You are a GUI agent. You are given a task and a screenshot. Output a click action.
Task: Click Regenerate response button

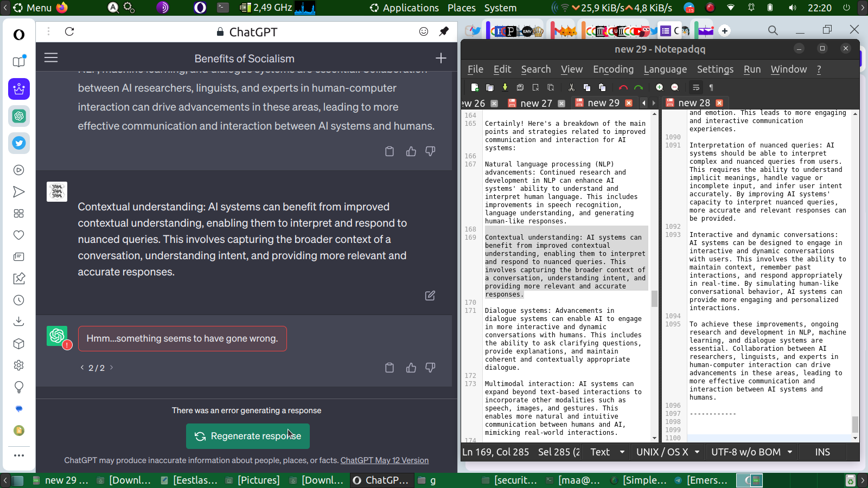coord(248,436)
